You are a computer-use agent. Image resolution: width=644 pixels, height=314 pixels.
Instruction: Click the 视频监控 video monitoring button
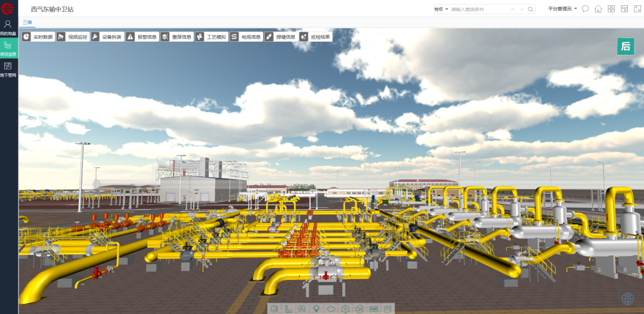tap(72, 37)
